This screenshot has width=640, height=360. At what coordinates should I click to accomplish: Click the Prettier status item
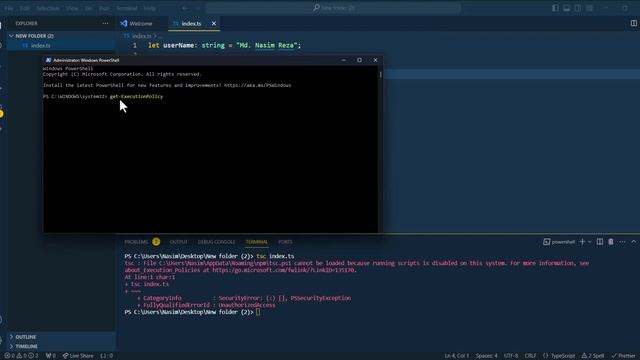[x=623, y=356]
